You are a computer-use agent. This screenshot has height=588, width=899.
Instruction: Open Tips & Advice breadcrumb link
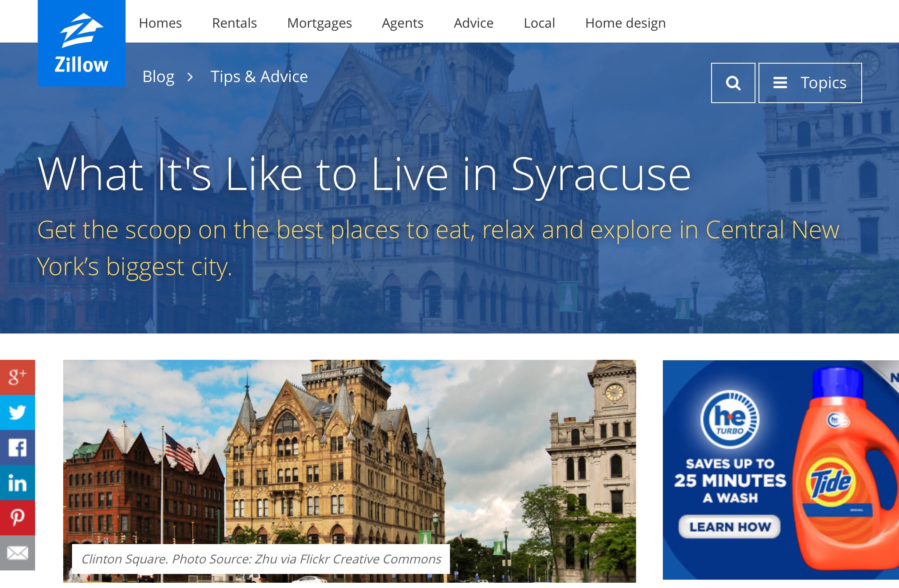(x=259, y=77)
